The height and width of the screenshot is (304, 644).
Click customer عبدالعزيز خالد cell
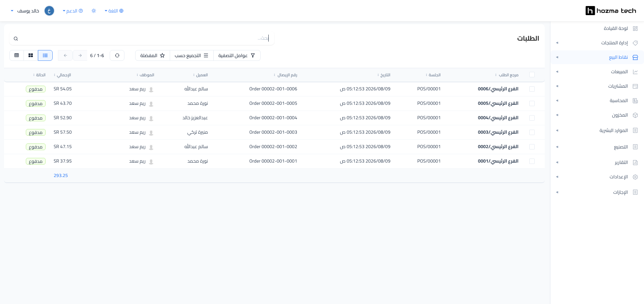pyautogui.click(x=195, y=118)
